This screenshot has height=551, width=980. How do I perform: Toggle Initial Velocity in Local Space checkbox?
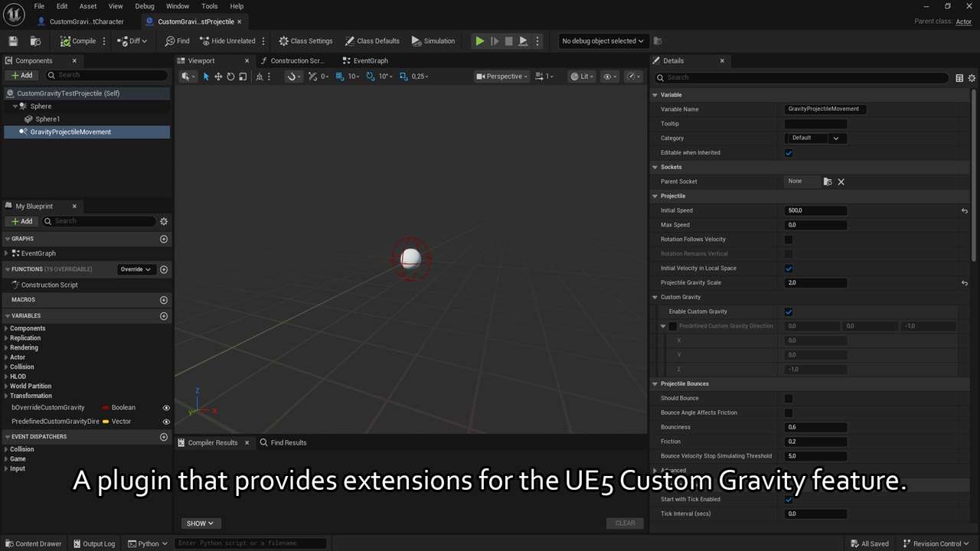click(789, 269)
